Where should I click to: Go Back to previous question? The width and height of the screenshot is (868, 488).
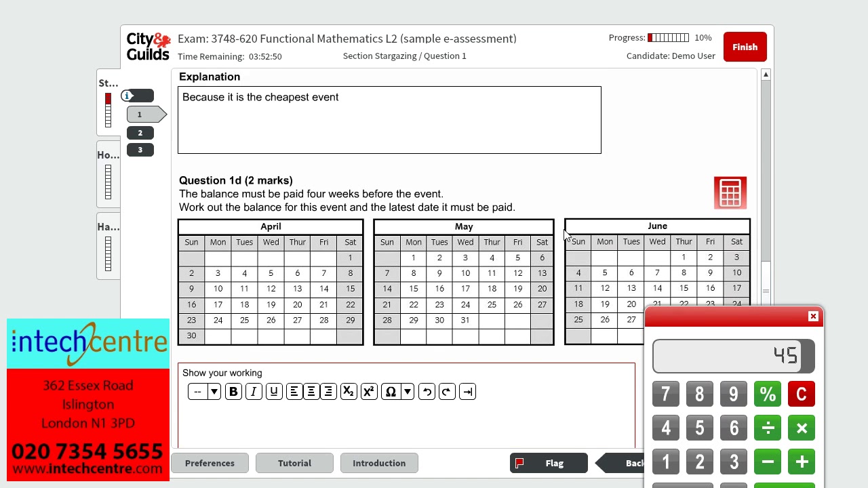pyautogui.click(x=622, y=463)
